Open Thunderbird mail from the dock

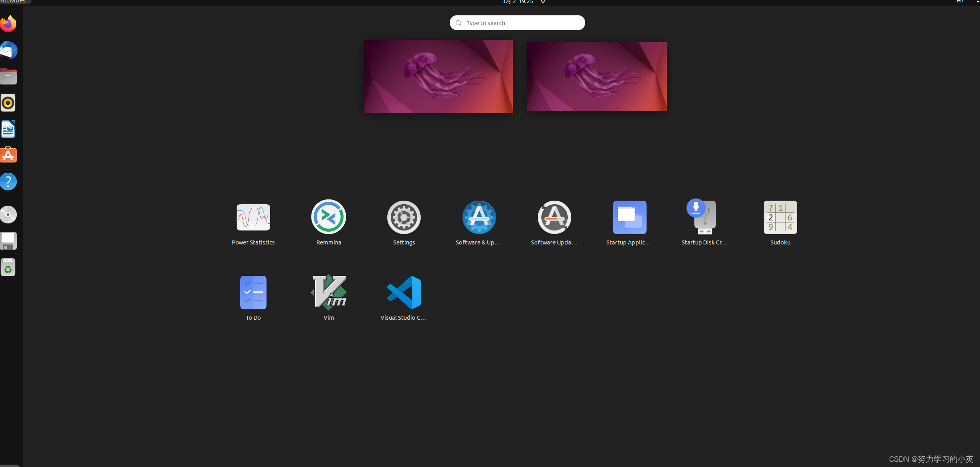tap(8, 51)
